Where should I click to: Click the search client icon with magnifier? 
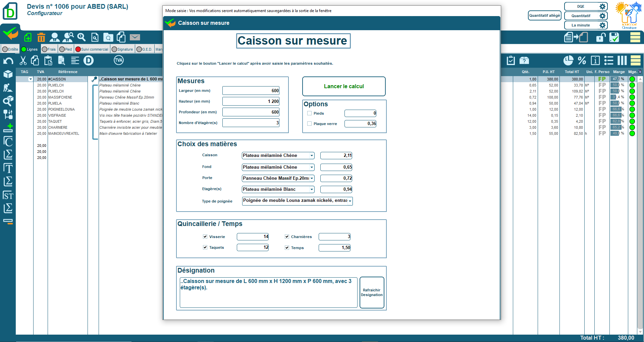(x=68, y=37)
